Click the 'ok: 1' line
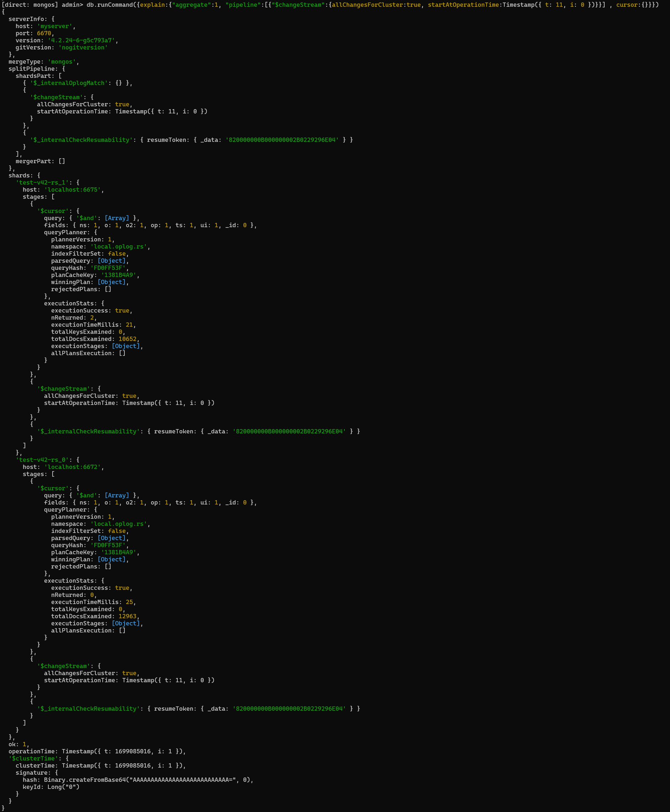The width and height of the screenshot is (670, 812). [19, 744]
